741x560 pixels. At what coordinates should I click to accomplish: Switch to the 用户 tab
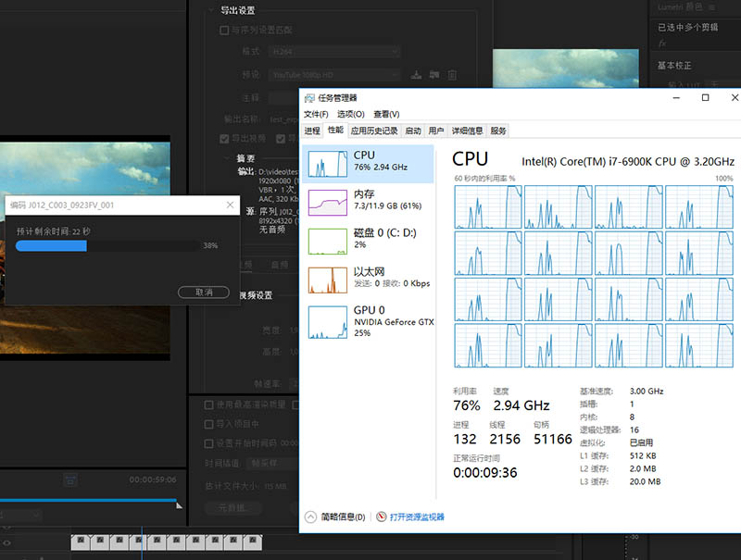(x=436, y=131)
